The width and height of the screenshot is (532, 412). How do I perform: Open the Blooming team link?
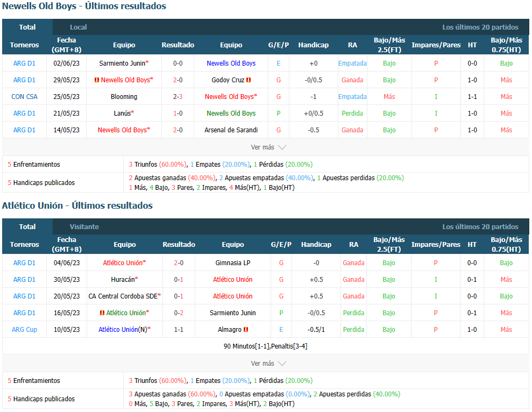(x=124, y=97)
